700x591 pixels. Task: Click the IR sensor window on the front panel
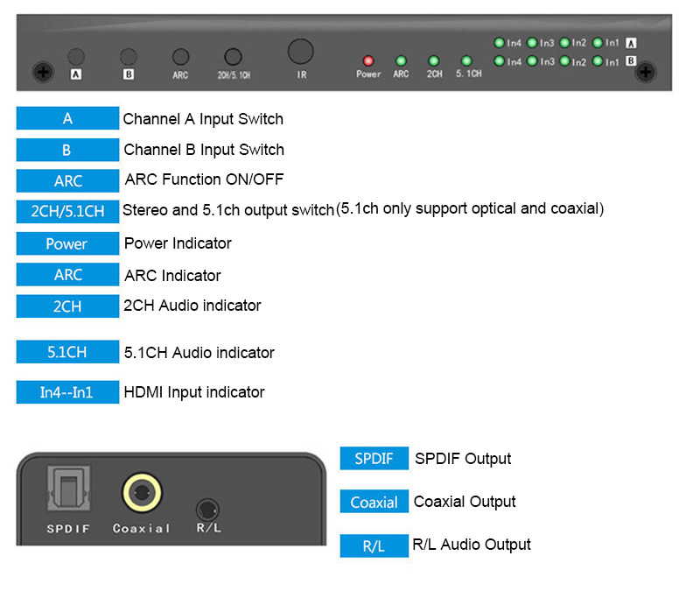(300, 51)
